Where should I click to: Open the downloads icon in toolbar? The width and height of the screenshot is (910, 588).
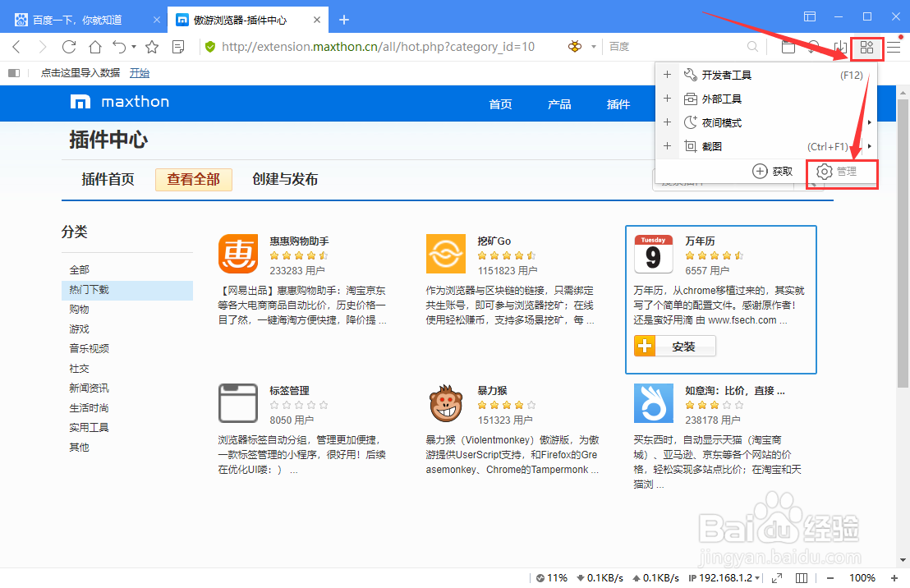840,47
